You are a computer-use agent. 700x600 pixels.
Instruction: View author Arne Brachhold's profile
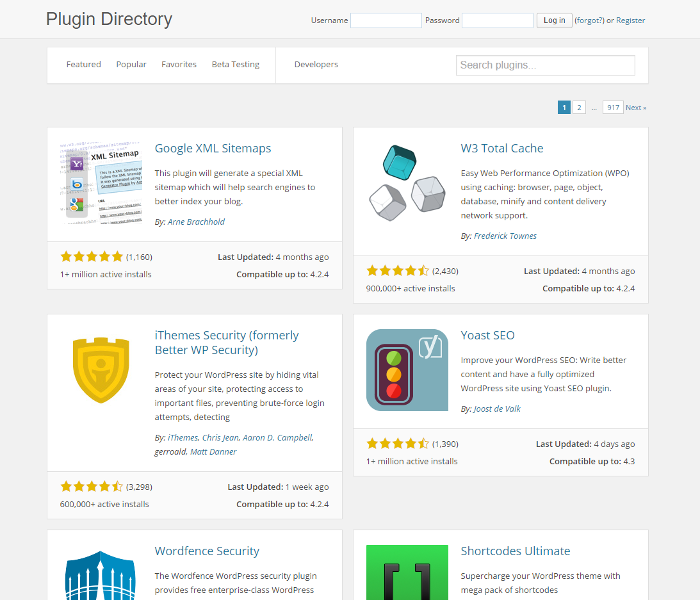coord(196,222)
